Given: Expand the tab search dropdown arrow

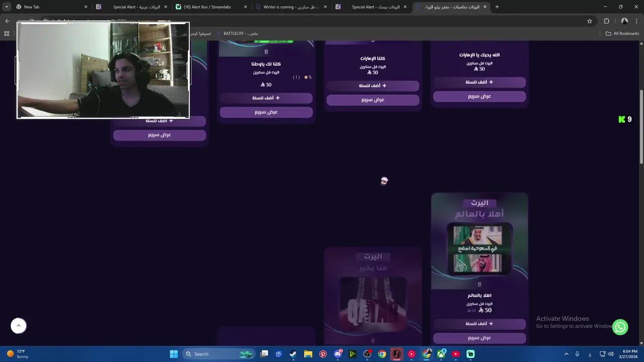Looking at the screenshot, I should 7,7.
